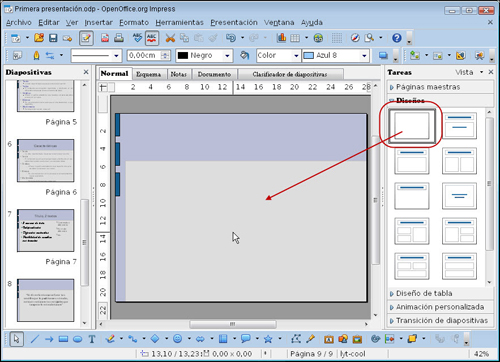Open the Fontwork gallery icon
The height and width of the screenshot is (362, 500).
pos(329,339)
